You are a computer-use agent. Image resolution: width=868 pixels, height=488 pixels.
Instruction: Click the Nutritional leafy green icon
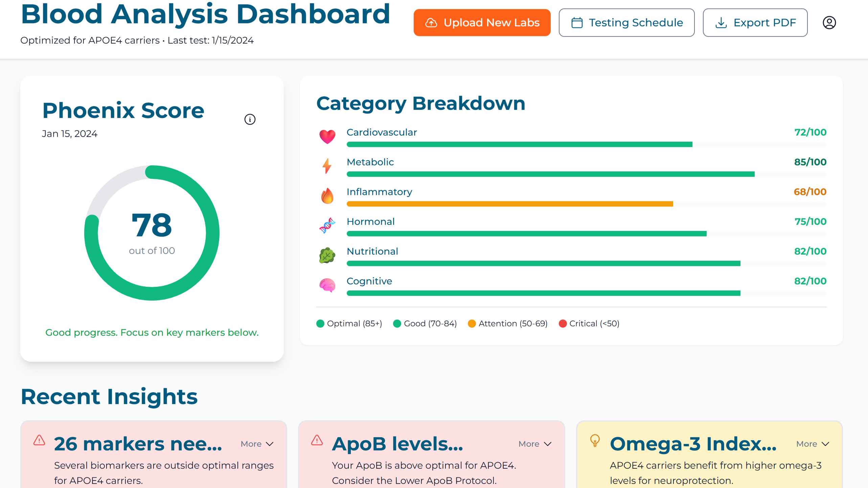(x=327, y=255)
